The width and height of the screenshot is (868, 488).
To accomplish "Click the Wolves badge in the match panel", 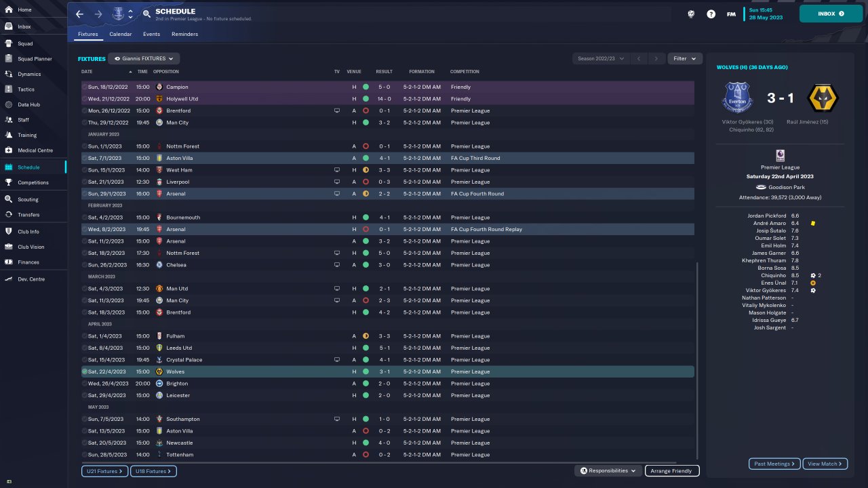I will [x=823, y=98].
